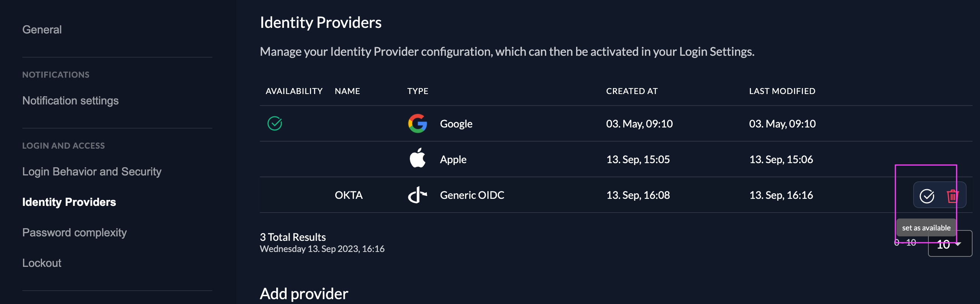The width and height of the screenshot is (980, 304).
Task: Click the green availability checkmark for Google
Action: (275, 123)
